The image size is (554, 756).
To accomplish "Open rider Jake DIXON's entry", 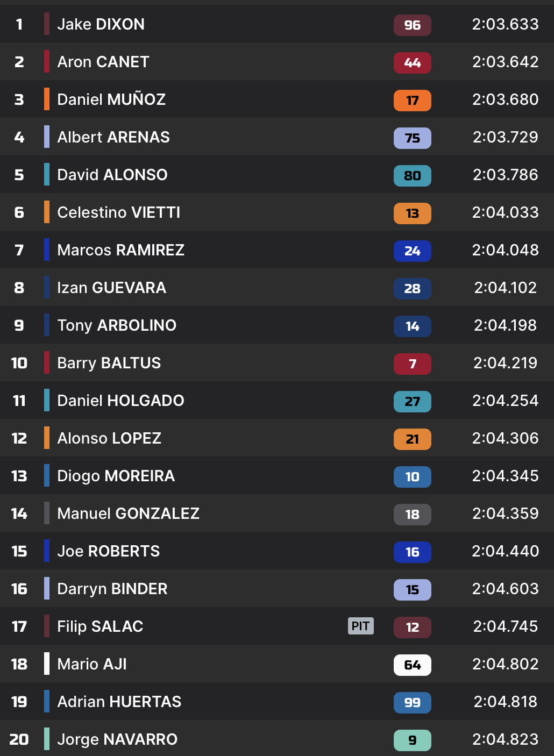I will coord(101,24).
